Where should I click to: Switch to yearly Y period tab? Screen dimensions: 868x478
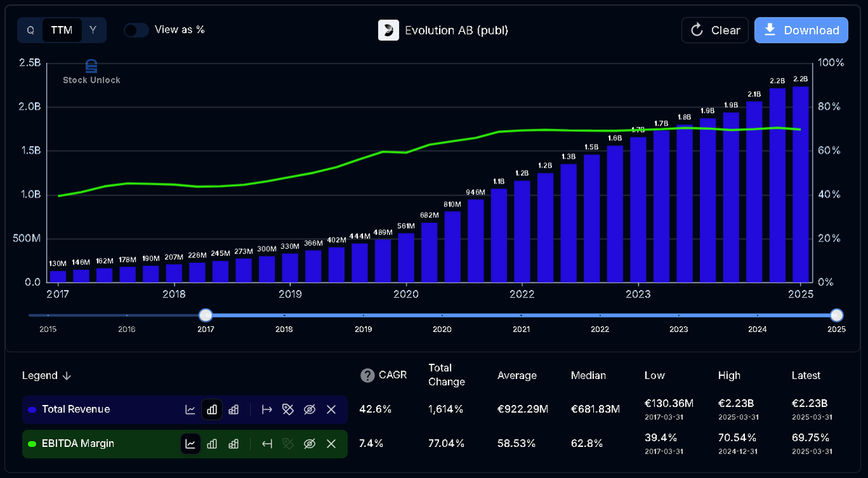[93, 30]
